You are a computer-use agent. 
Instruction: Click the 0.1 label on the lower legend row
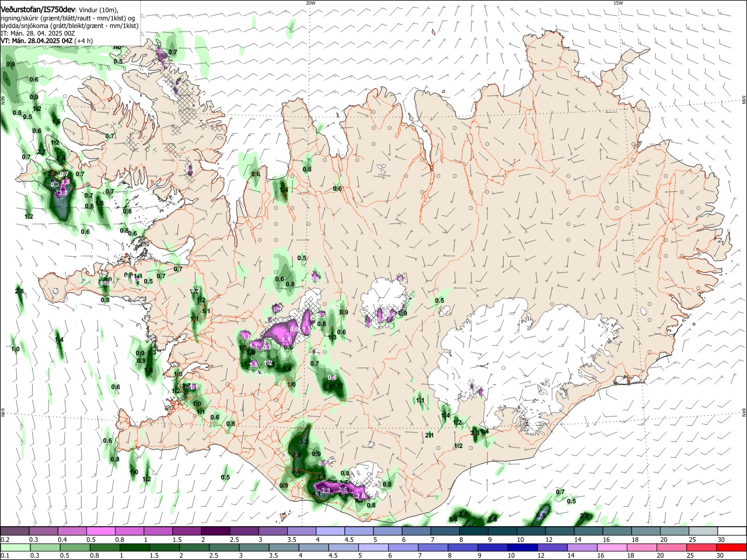coord(5,556)
